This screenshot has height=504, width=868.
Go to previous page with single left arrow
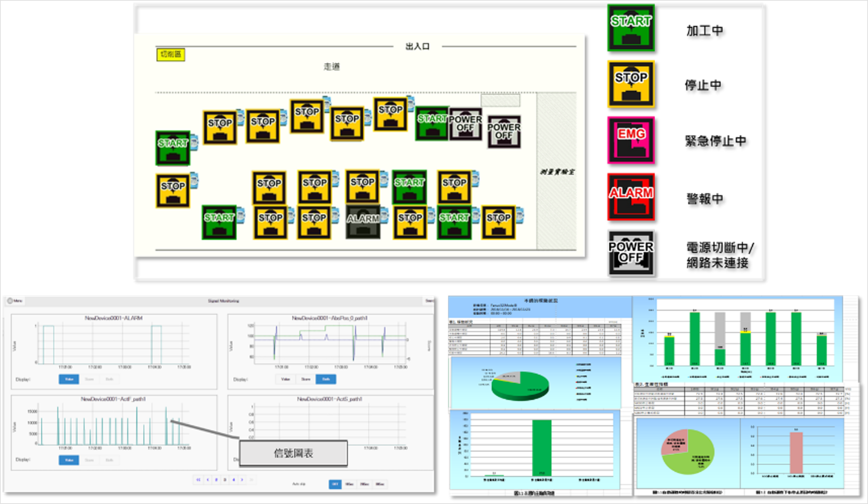[x=208, y=480]
